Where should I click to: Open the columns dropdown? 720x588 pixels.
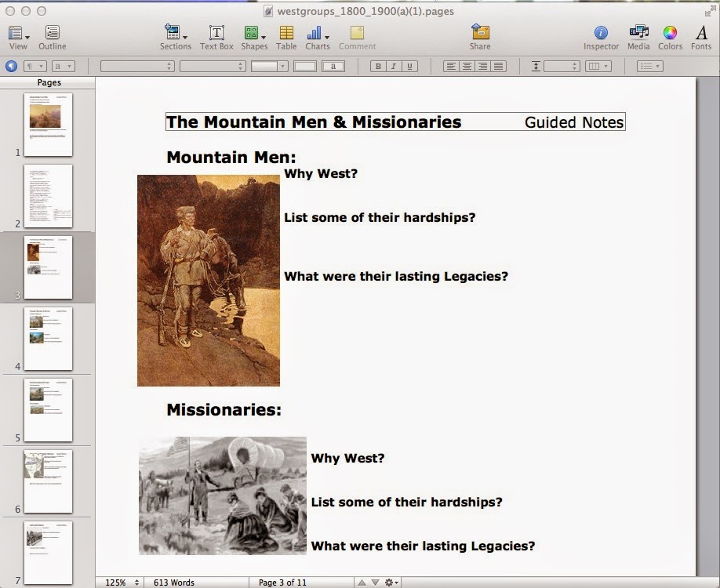(x=598, y=66)
